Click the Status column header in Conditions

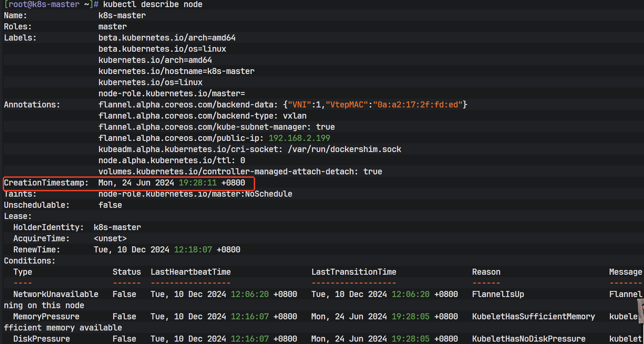pyautogui.click(x=127, y=272)
